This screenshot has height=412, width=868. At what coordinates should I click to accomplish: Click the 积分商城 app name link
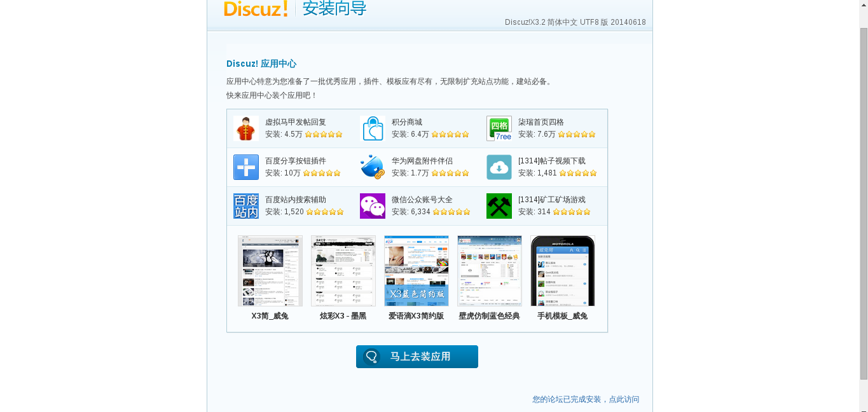point(407,122)
